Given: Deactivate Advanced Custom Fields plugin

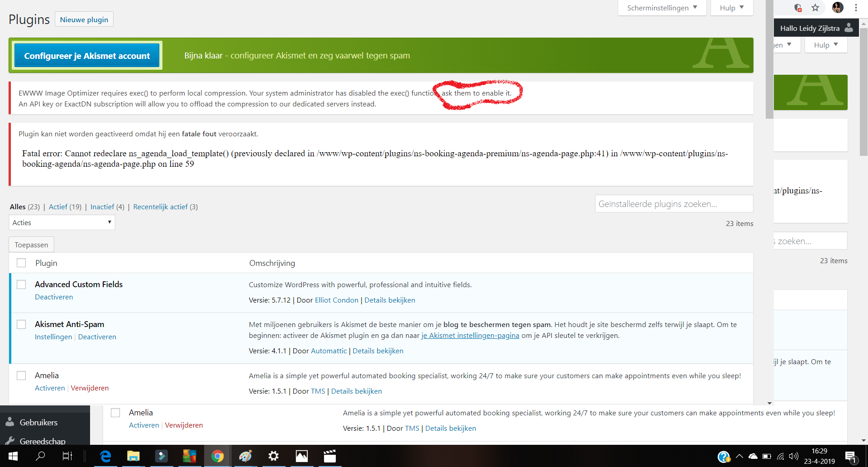Looking at the screenshot, I should (54, 297).
